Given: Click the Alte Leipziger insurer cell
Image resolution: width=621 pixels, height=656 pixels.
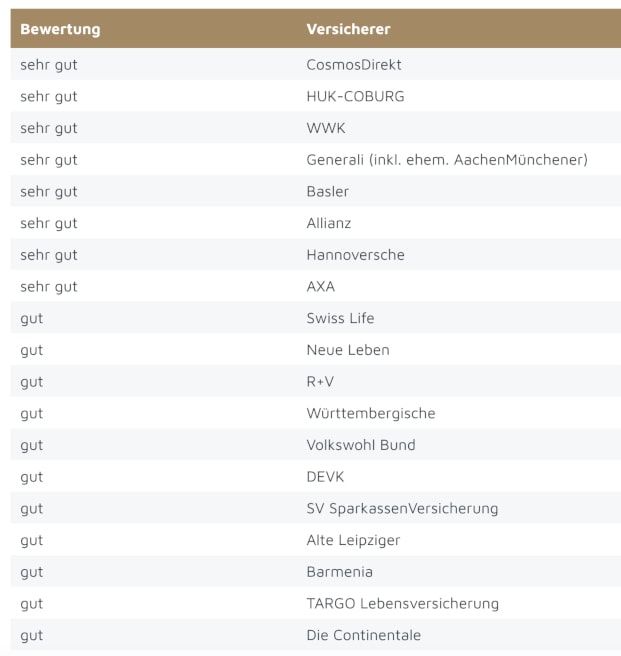Looking at the screenshot, I should (352, 540).
